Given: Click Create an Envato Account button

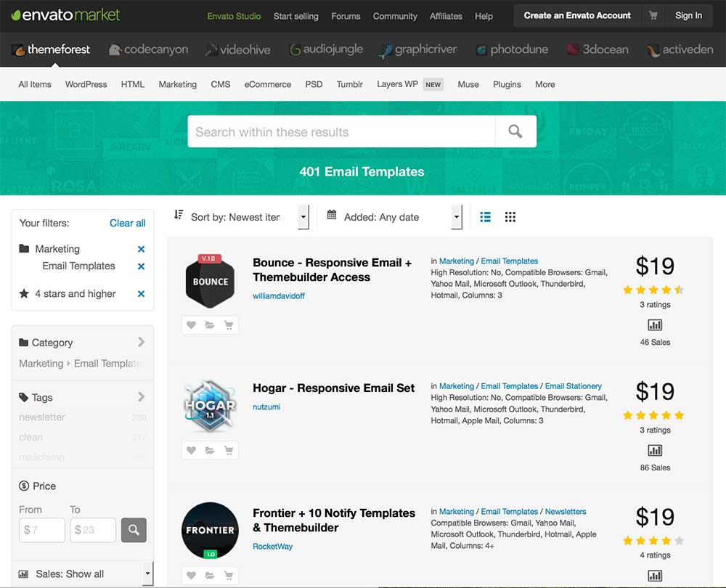Looking at the screenshot, I should (x=577, y=16).
